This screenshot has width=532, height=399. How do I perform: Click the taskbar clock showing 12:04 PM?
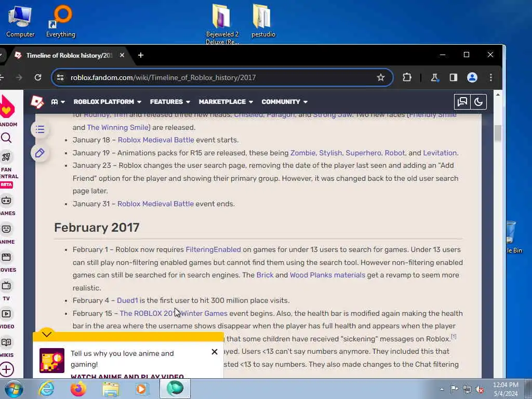click(x=506, y=389)
